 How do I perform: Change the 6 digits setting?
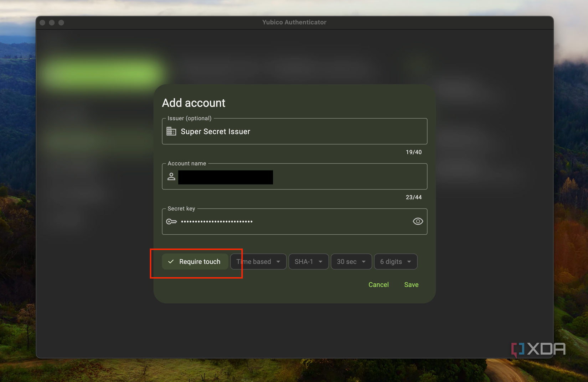tap(396, 261)
